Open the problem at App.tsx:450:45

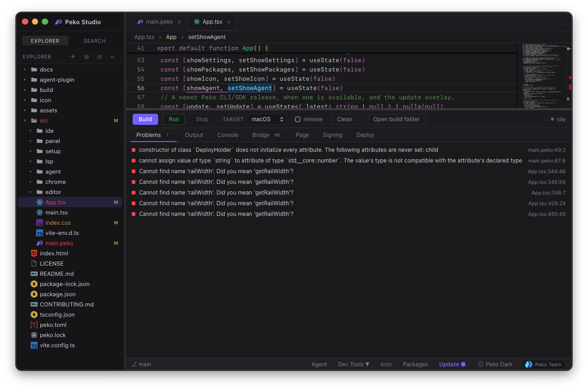click(x=349, y=214)
